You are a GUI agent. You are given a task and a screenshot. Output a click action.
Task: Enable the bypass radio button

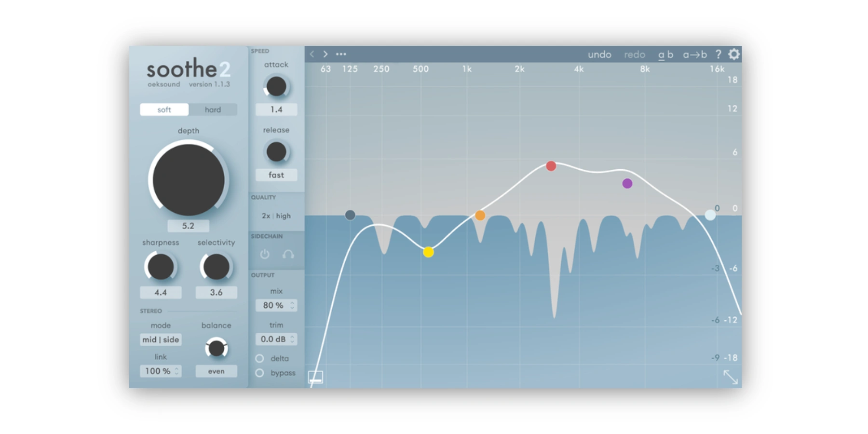[x=260, y=373]
